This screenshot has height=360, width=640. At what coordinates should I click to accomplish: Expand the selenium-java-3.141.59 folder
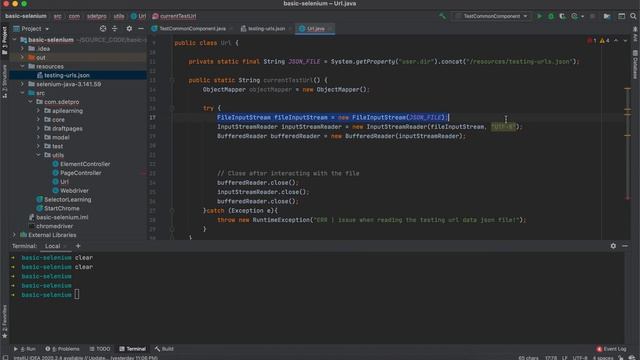point(22,84)
